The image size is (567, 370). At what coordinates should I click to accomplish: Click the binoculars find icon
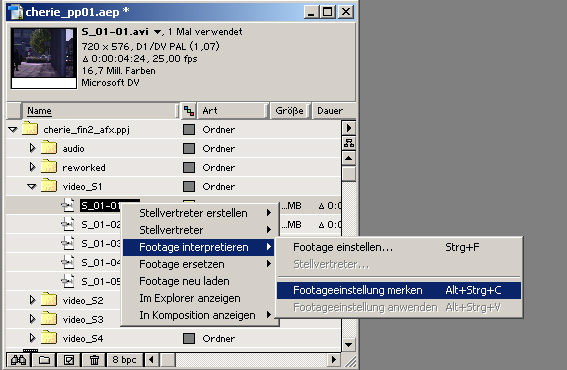tap(18, 360)
